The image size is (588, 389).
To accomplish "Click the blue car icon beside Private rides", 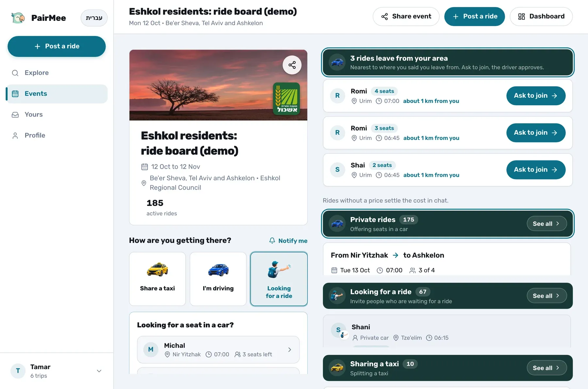I will coord(337,224).
